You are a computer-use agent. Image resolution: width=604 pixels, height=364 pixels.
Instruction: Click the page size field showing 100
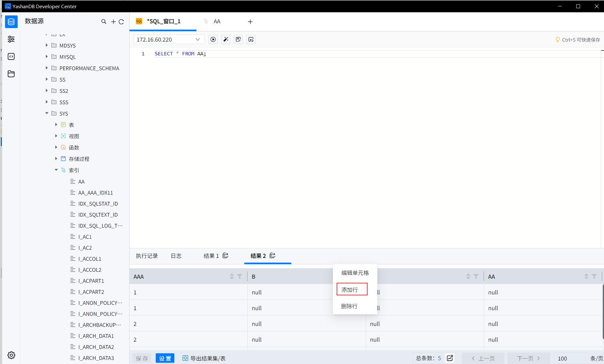click(570, 358)
